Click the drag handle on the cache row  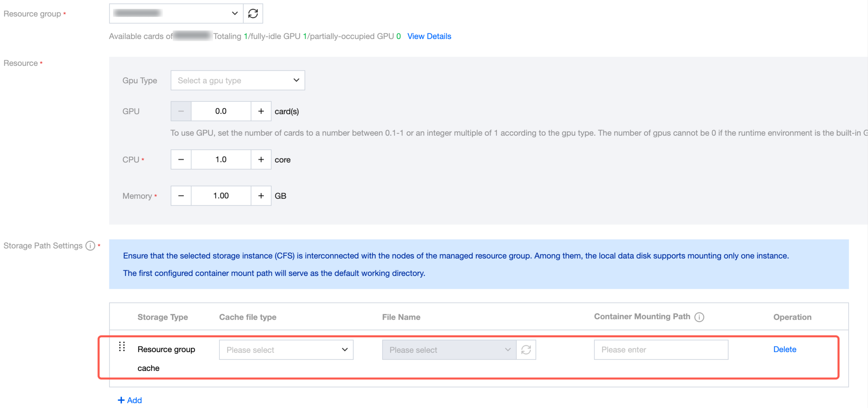pyautogui.click(x=122, y=346)
